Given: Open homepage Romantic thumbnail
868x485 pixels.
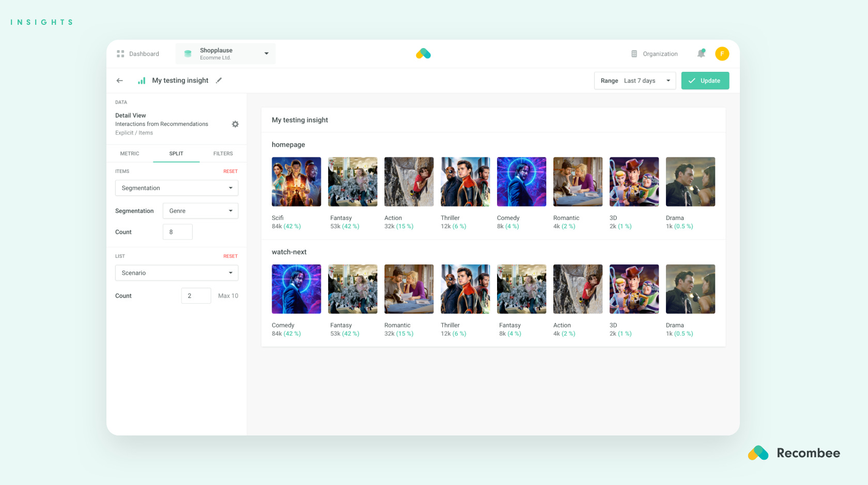Looking at the screenshot, I should [x=578, y=182].
